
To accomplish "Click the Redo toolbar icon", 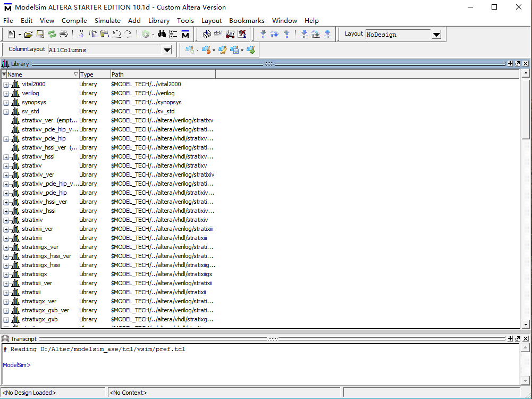I will (x=128, y=34).
